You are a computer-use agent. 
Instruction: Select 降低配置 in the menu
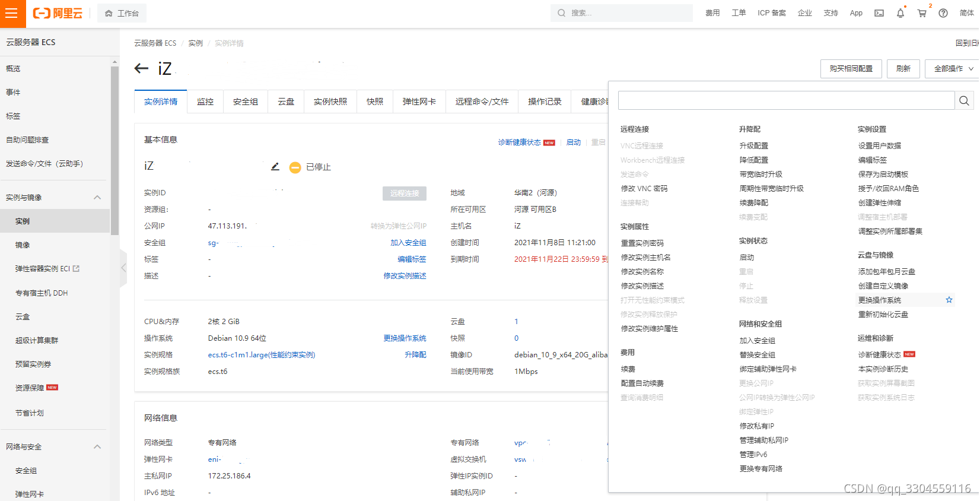click(753, 160)
